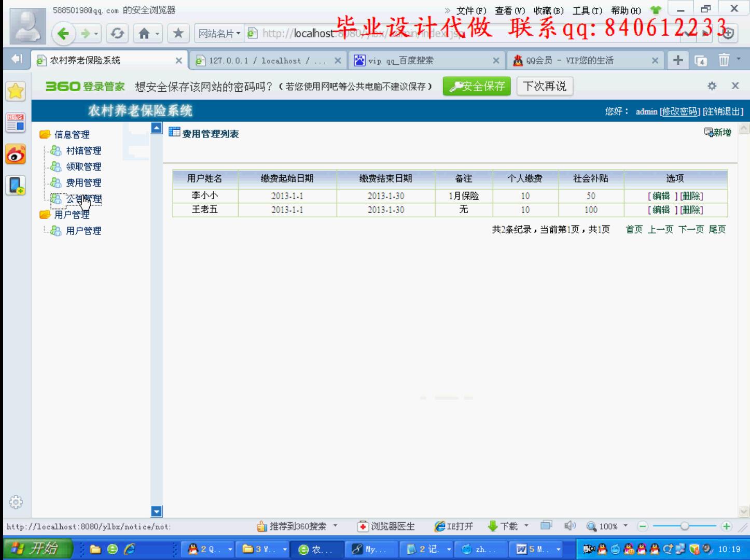The height and width of the screenshot is (560, 750).
Task: Click the zoom-in plus button in status bar
Action: point(726,526)
